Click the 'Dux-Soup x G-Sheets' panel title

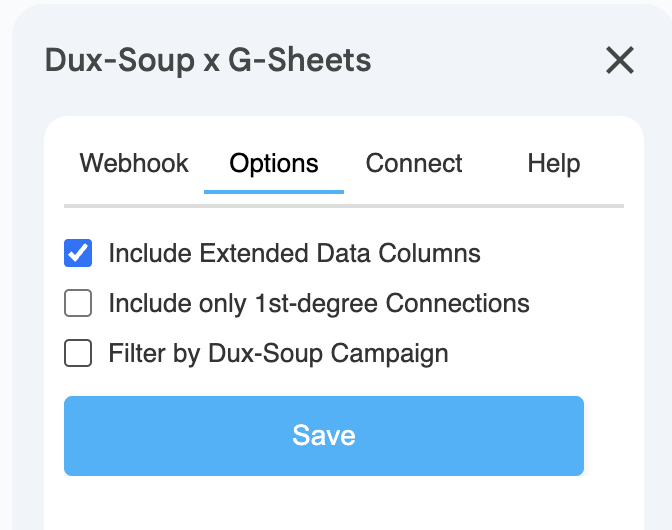click(x=208, y=60)
